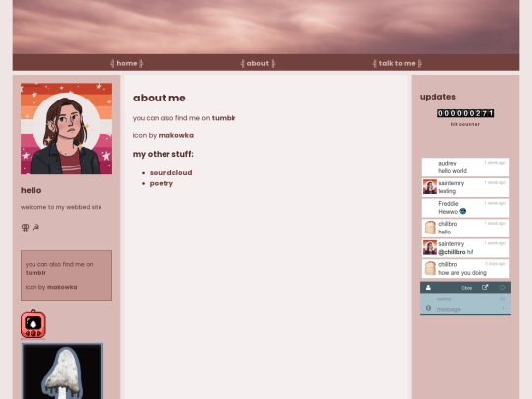Viewport: 532px width, 399px height.
Task: Click makowka credit in the sidebar box
Action: point(62,287)
